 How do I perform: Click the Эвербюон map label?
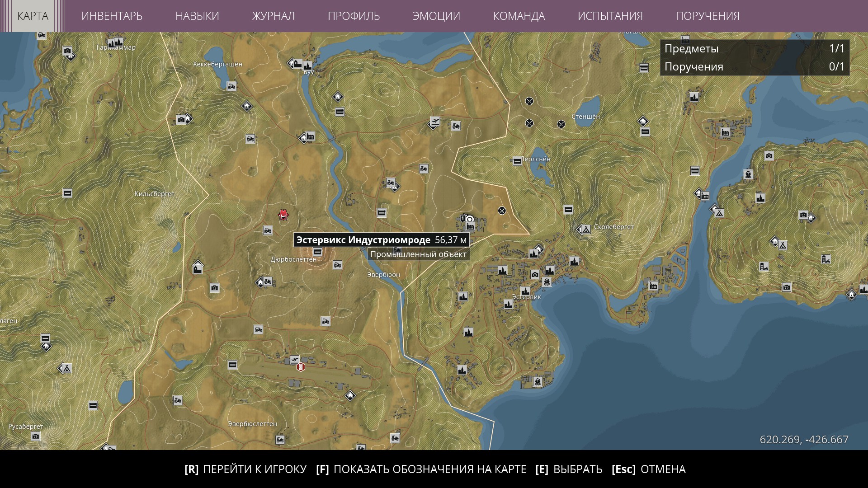383,275
